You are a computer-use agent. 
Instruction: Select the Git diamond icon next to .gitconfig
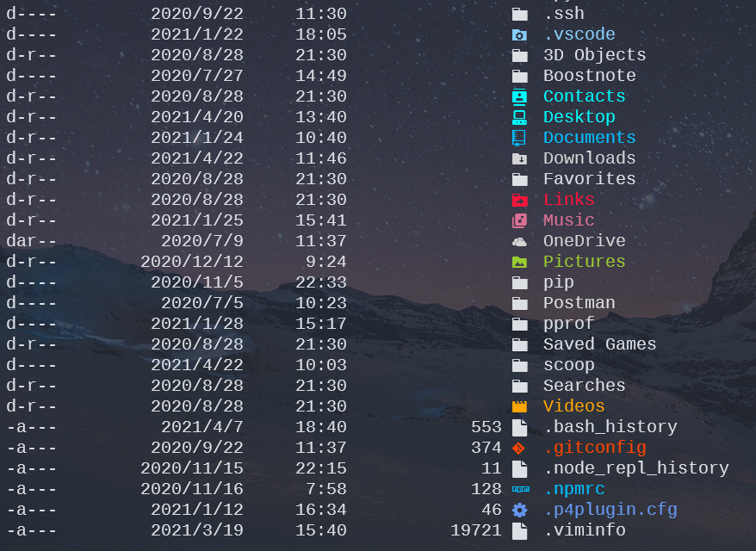tap(520, 448)
